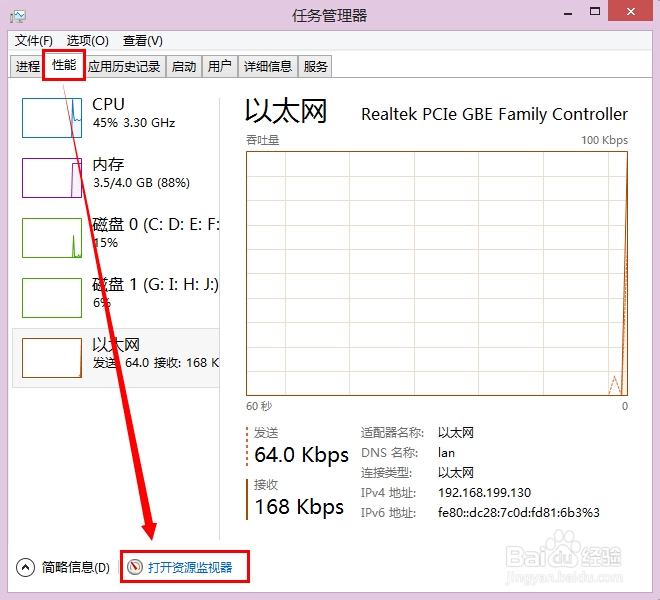
Task: Open the 打开资源监视器 link
Action: (190, 568)
